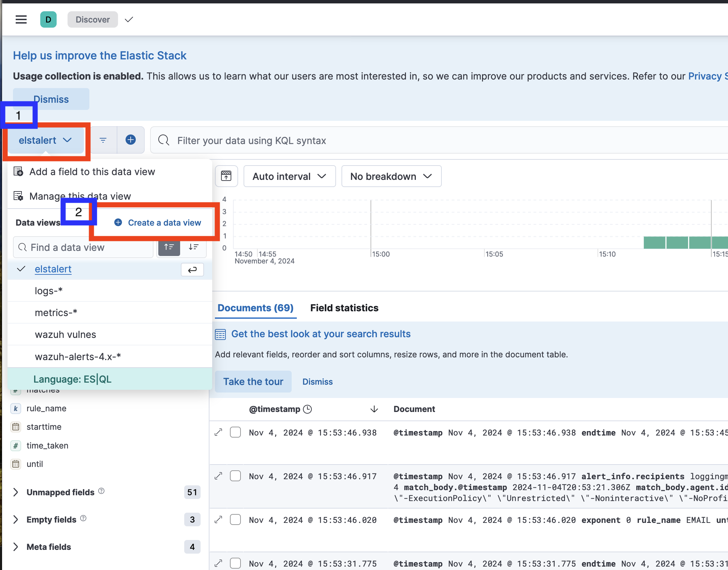Switch to the Documents (69) tab

pyautogui.click(x=256, y=308)
